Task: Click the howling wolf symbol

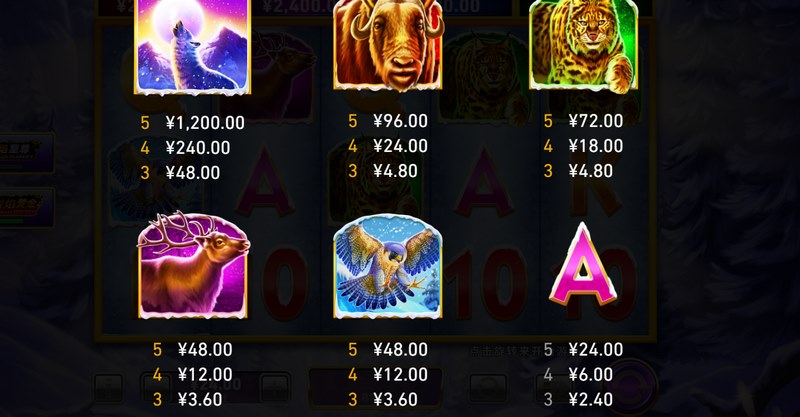Action: [x=192, y=47]
